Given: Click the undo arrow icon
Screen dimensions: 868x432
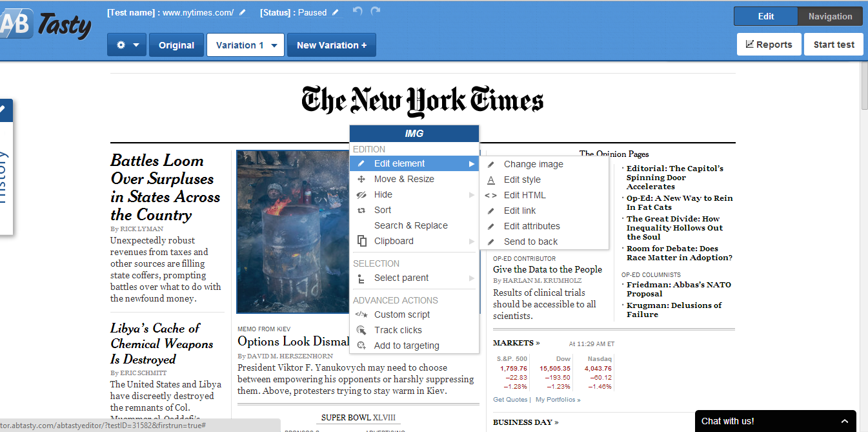Looking at the screenshot, I should [358, 12].
